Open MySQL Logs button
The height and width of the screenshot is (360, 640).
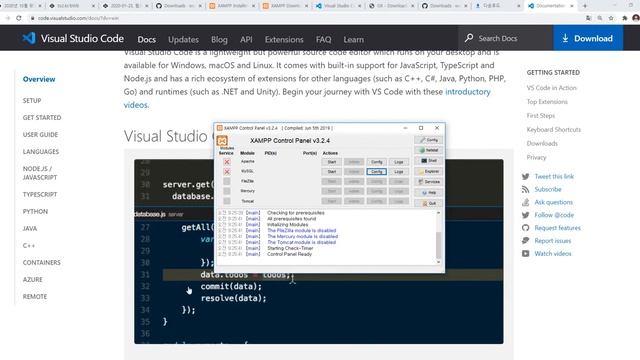point(399,172)
